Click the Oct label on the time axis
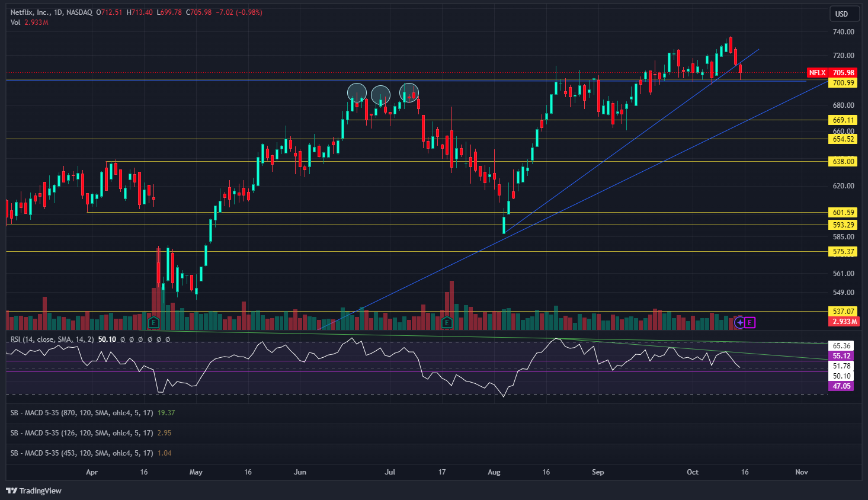868x500 pixels. 692,472
